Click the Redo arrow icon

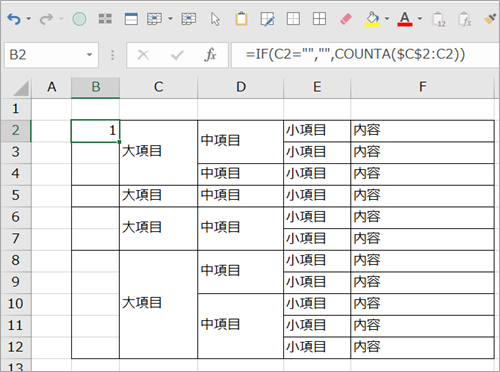pyautogui.click(x=46, y=19)
